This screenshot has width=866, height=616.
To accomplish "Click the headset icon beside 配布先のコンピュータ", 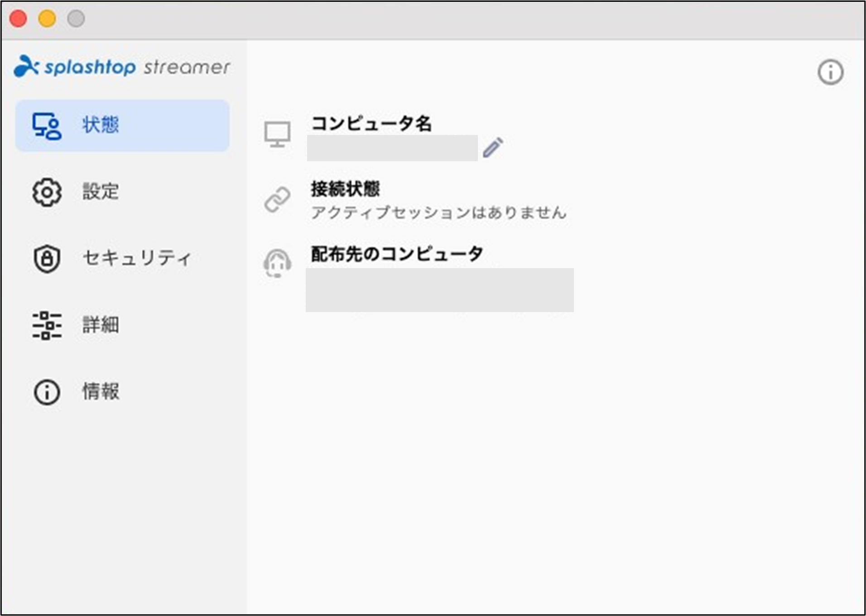I will [277, 264].
